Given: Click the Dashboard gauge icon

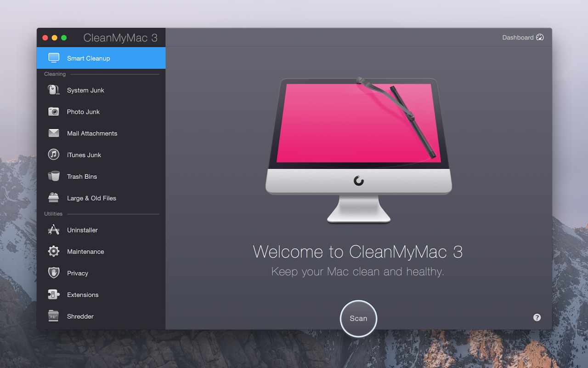Looking at the screenshot, I should pyautogui.click(x=540, y=38).
